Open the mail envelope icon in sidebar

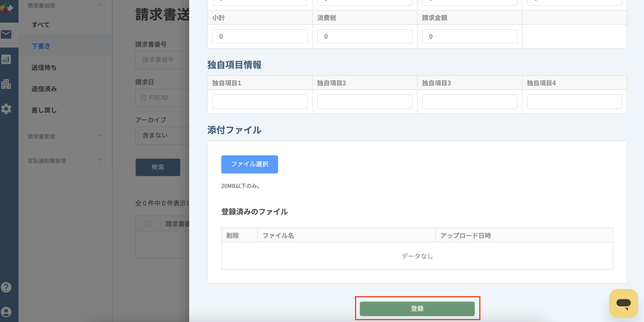pyautogui.click(x=6, y=34)
